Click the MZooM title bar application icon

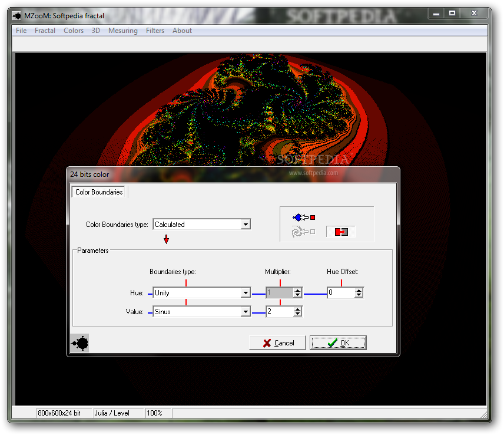point(16,16)
